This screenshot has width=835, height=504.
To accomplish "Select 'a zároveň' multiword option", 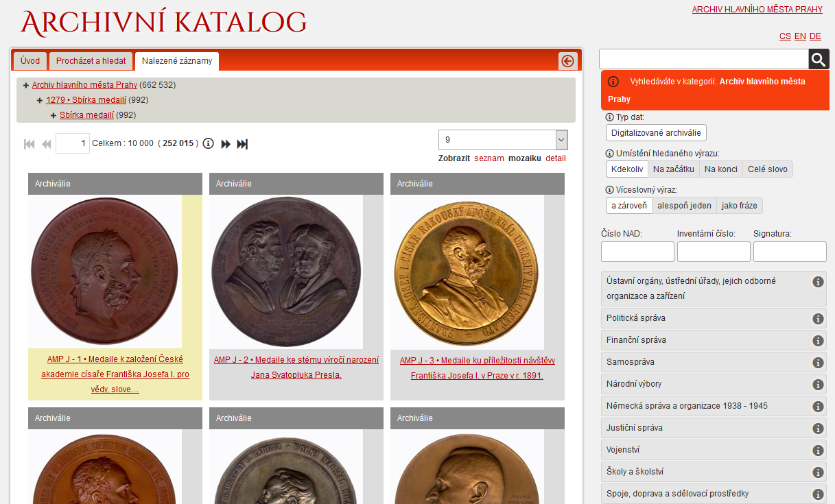I will point(629,206).
